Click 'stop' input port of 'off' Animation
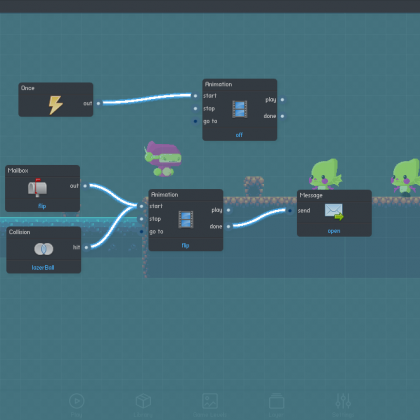The image size is (420, 420). [x=195, y=108]
